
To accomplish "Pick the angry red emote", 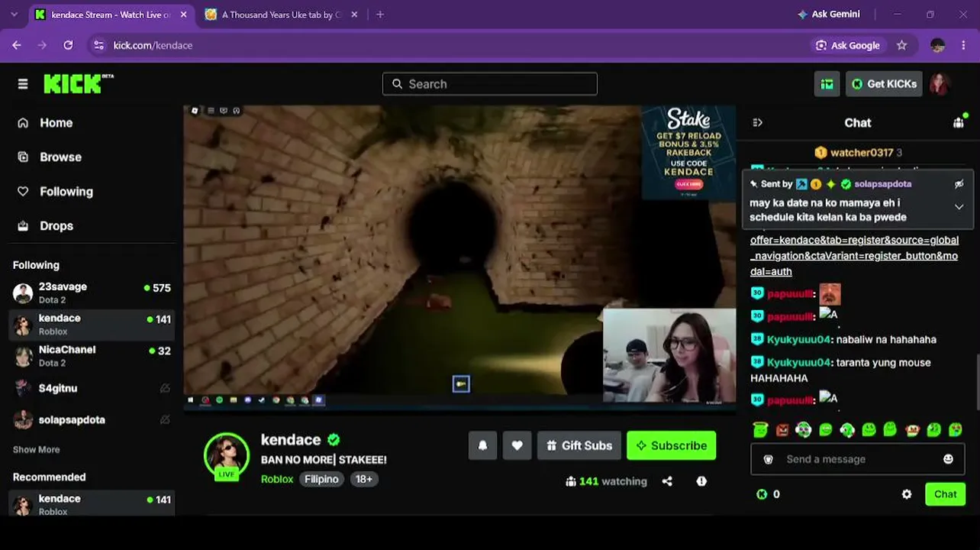I will coord(782,429).
